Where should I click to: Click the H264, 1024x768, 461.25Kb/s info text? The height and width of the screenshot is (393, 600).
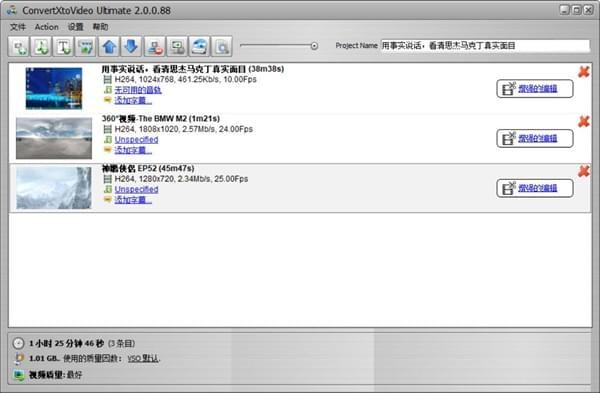pyautogui.click(x=186, y=80)
